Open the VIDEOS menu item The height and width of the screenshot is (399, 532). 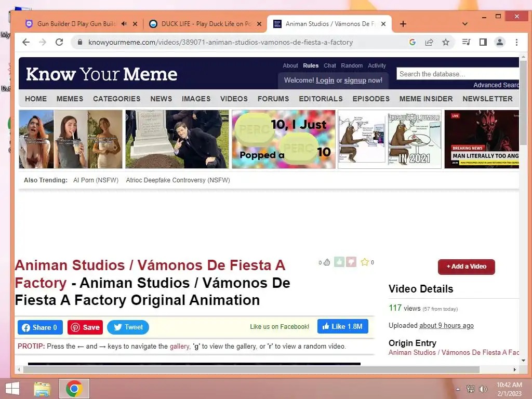tap(234, 99)
